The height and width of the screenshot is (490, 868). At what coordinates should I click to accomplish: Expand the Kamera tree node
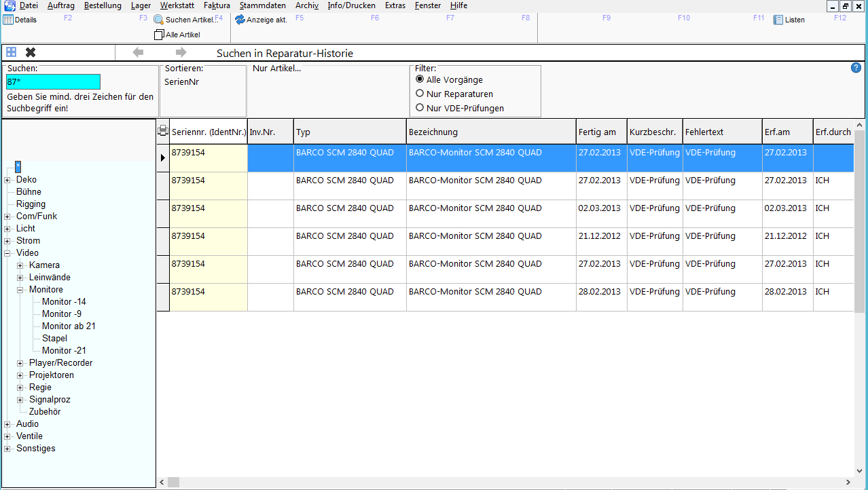coord(20,265)
